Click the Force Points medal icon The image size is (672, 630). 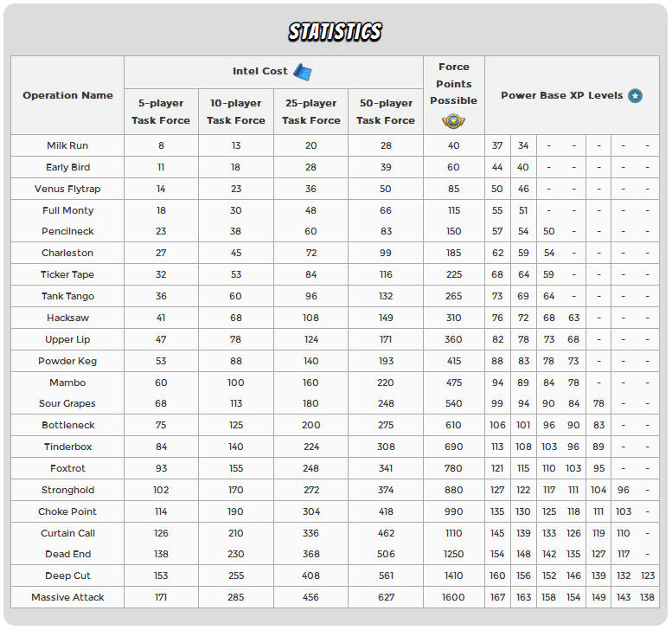click(453, 121)
